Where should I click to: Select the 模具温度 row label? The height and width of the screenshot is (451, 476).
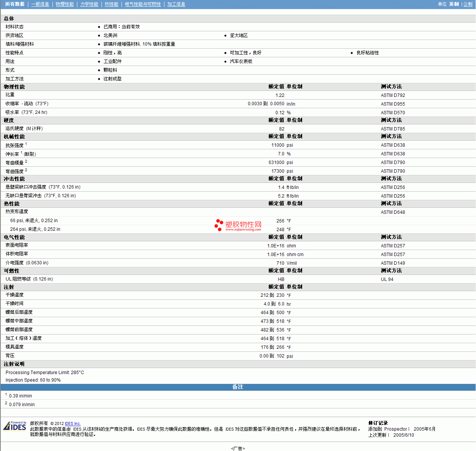tap(14, 347)
